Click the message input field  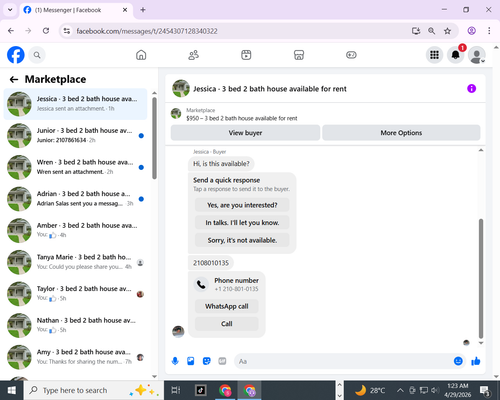[343, 361]
